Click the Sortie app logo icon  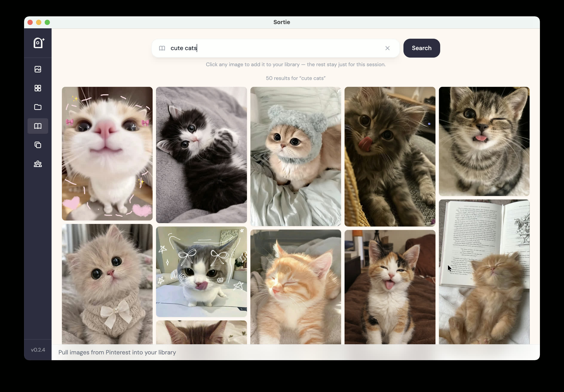(x=38, y=43)
